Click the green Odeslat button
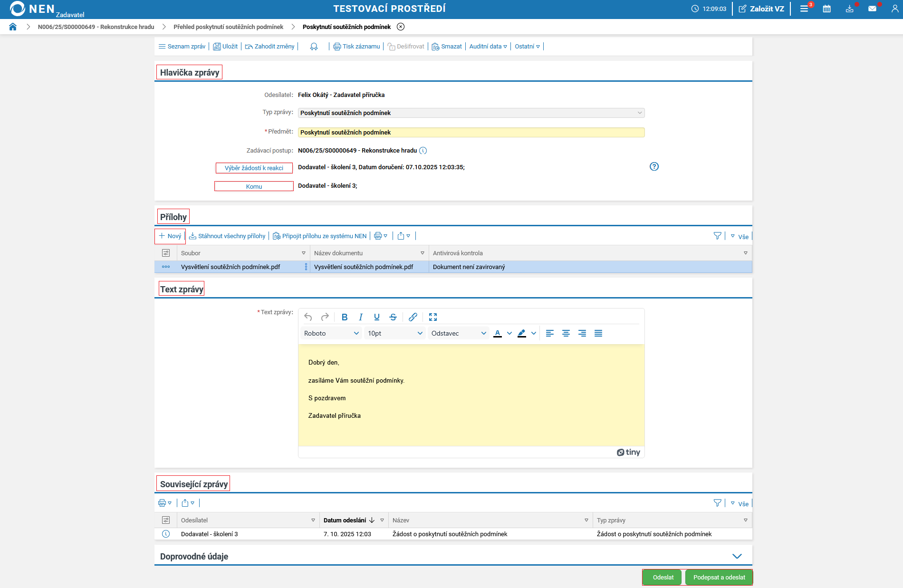The height and width of the screenshot is (588, 903). [663, 577]
